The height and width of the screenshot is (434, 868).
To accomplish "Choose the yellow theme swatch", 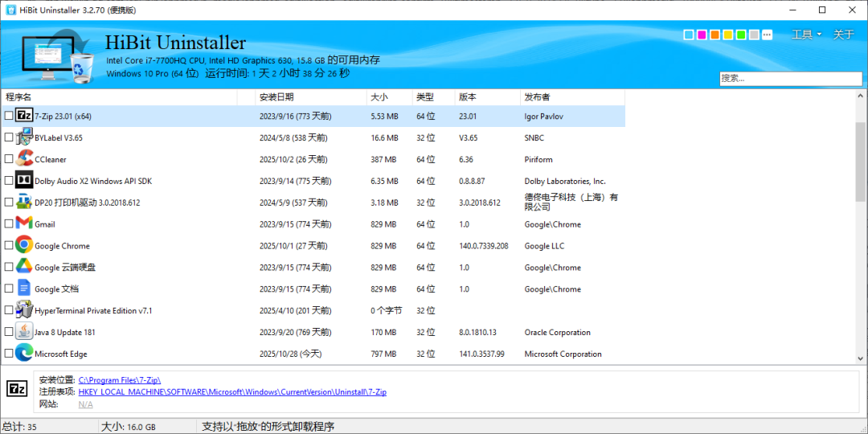I will click(x=728, y=35).
